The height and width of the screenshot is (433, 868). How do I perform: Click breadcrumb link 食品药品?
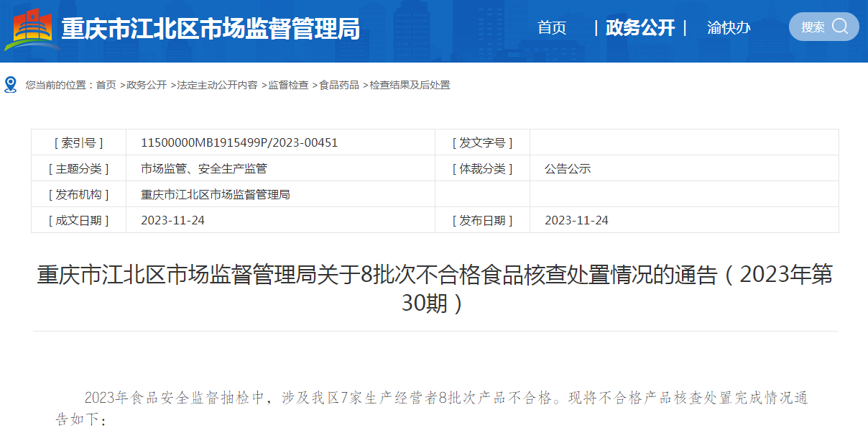point(339,85)
